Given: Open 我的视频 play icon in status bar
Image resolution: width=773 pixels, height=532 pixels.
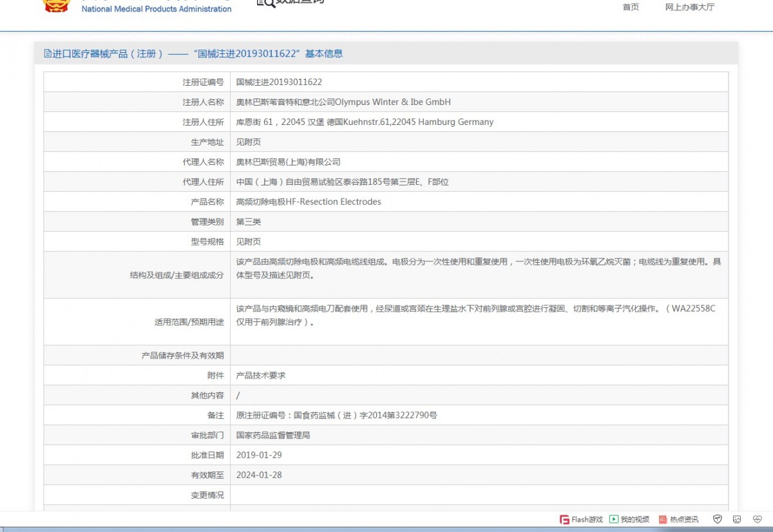Looking at the screenshot, I should 614,519.
